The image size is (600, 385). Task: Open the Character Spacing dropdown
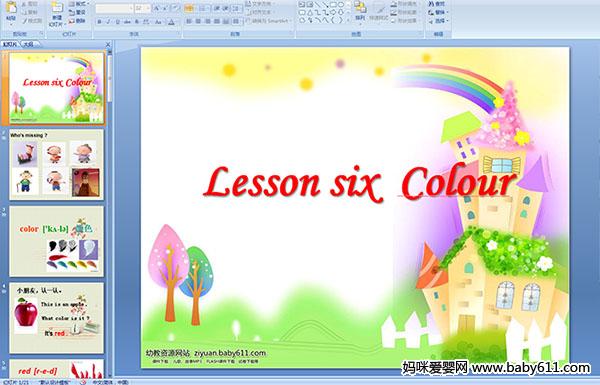(146, 22)
